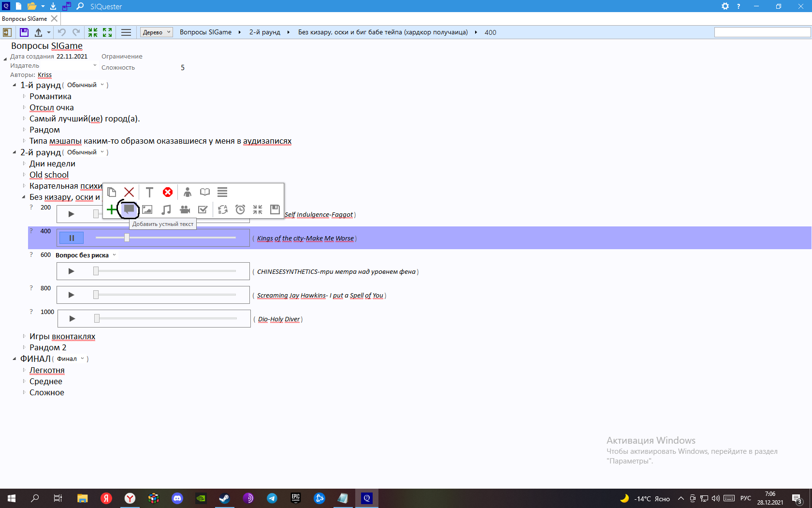812x508 pixels.
Task: Click the export upload arrow icon
Action: 38,32
